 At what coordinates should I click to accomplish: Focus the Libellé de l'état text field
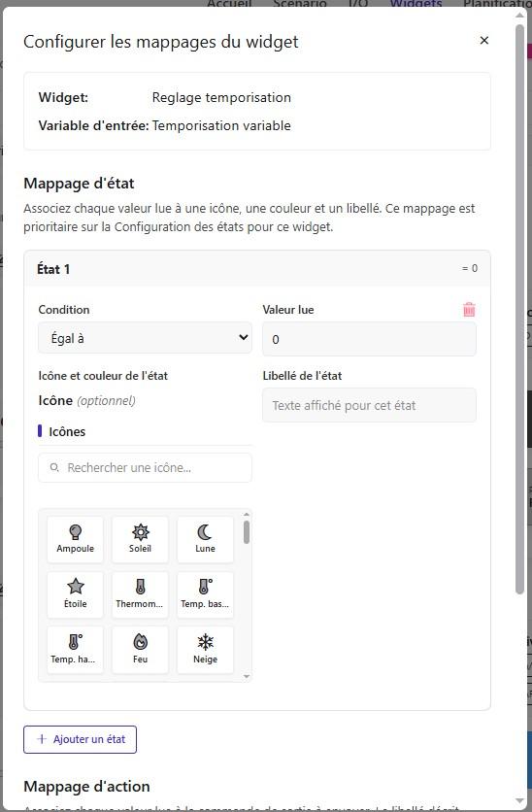click(369, 405)
